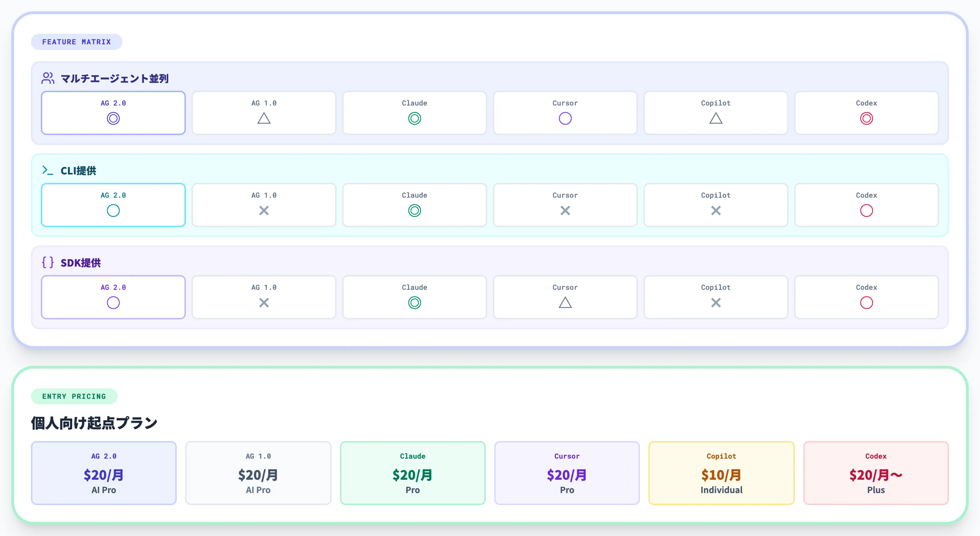Click Copilot label in マルチエージェント並列 row
Viewport: 980px width, 536px height.
point(716,103)
